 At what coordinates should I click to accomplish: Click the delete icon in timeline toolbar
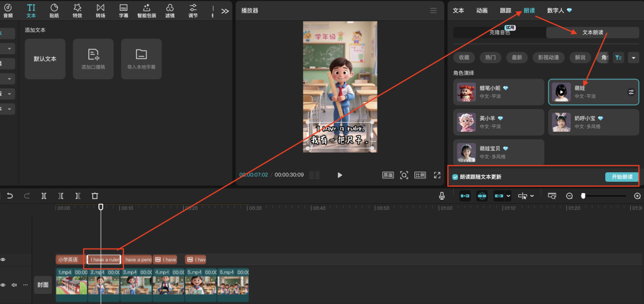pyautogui.click(x=95, y=196)
